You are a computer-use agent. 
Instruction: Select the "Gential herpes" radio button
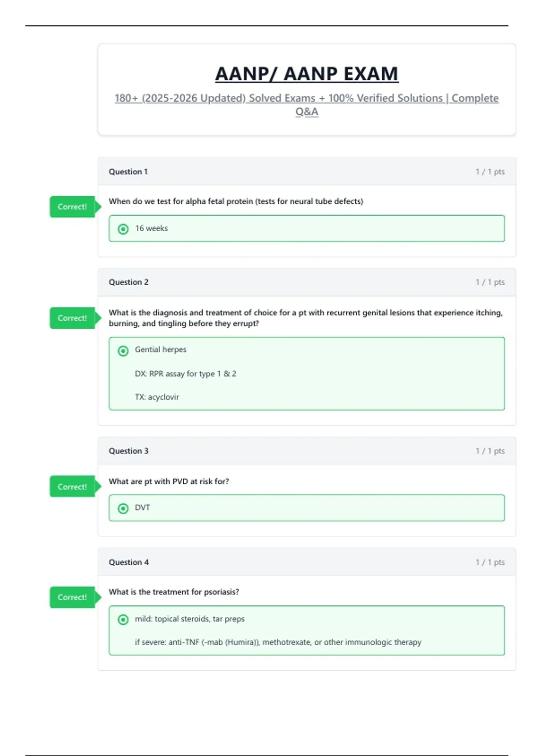tap(123, 351)
